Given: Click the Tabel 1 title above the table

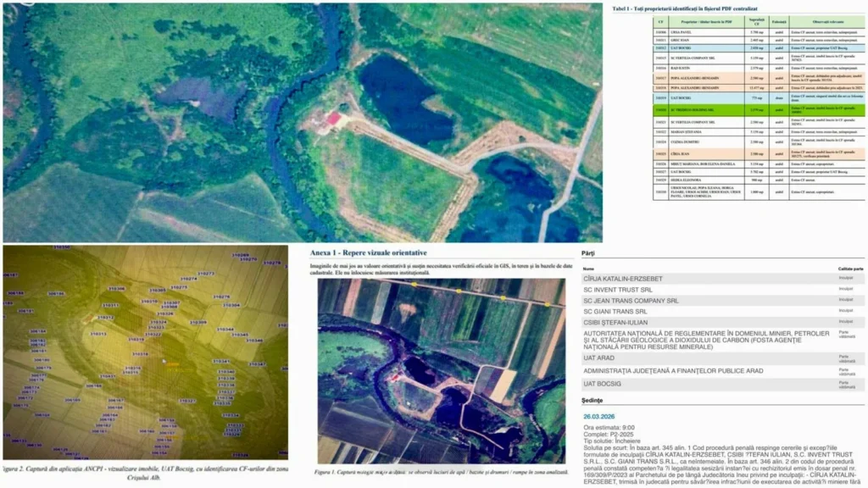Looking at the screenshot, I should (x=685, y=8).
